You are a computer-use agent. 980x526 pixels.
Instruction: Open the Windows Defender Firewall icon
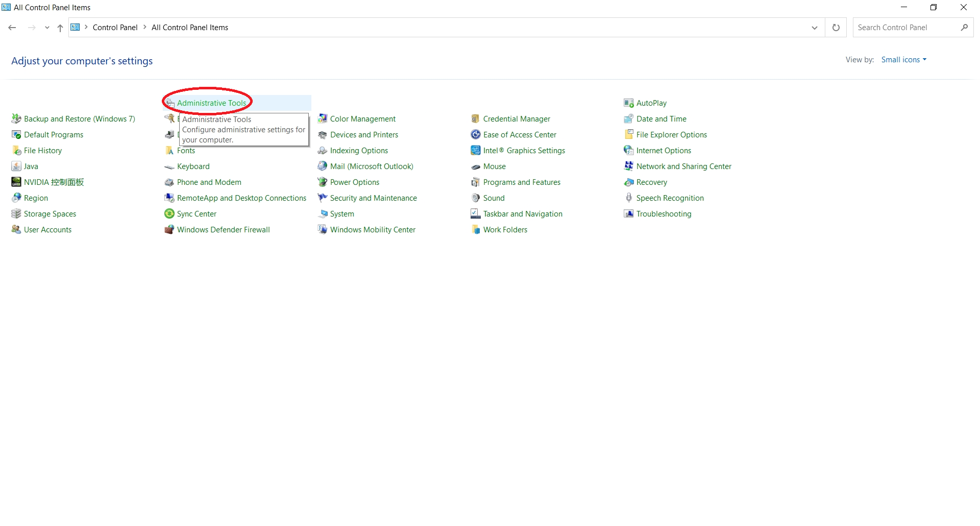tap(169, 230)
